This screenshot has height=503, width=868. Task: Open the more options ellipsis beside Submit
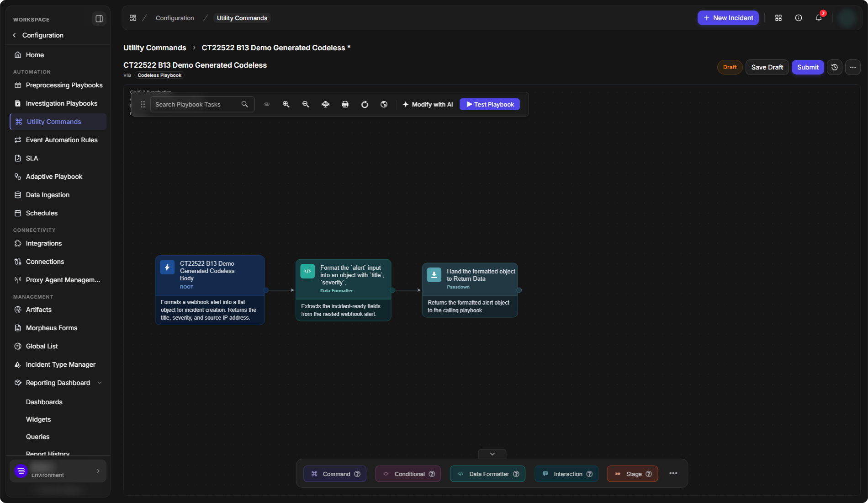(853, 67)
